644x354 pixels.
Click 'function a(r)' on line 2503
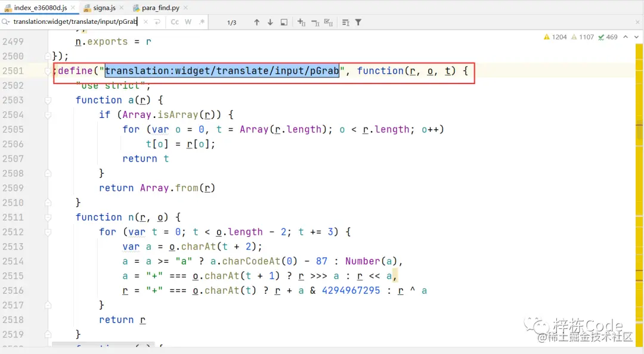(113, 100)
